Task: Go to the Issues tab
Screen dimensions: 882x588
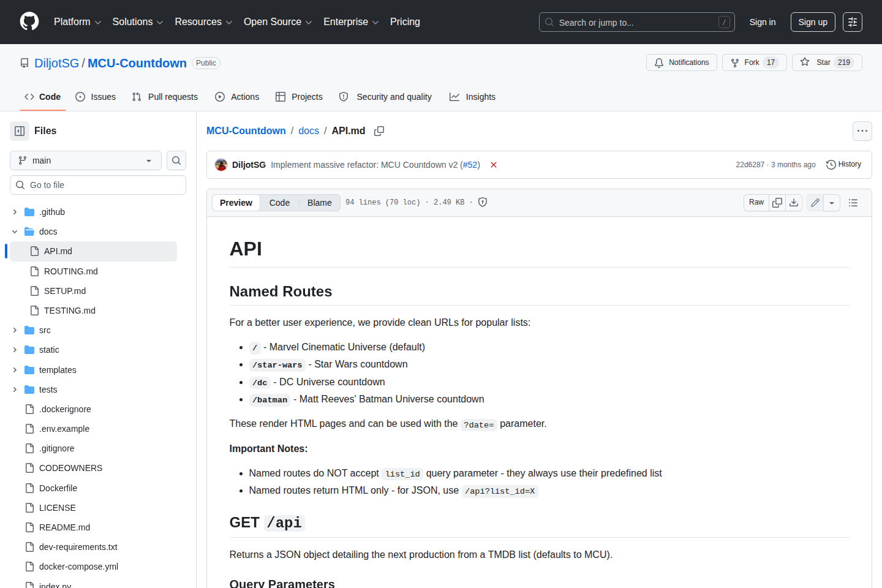Action: click(x=96, y=97)
